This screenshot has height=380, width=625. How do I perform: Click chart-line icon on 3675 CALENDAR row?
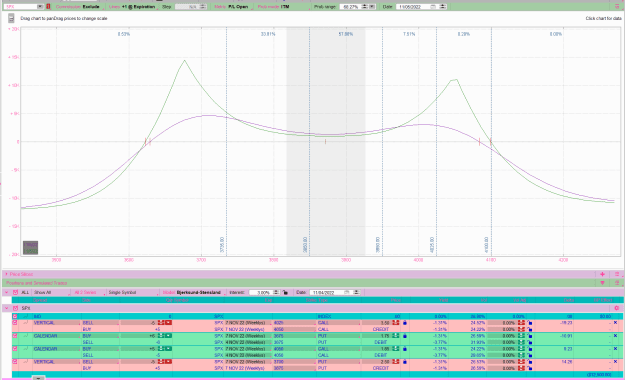click(26, 336)
